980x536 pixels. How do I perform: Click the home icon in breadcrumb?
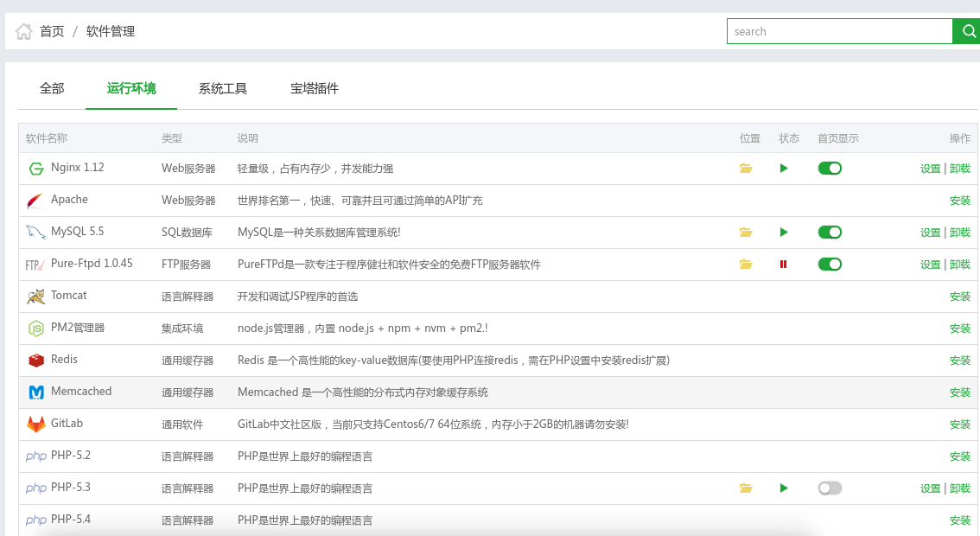[23, 31]
